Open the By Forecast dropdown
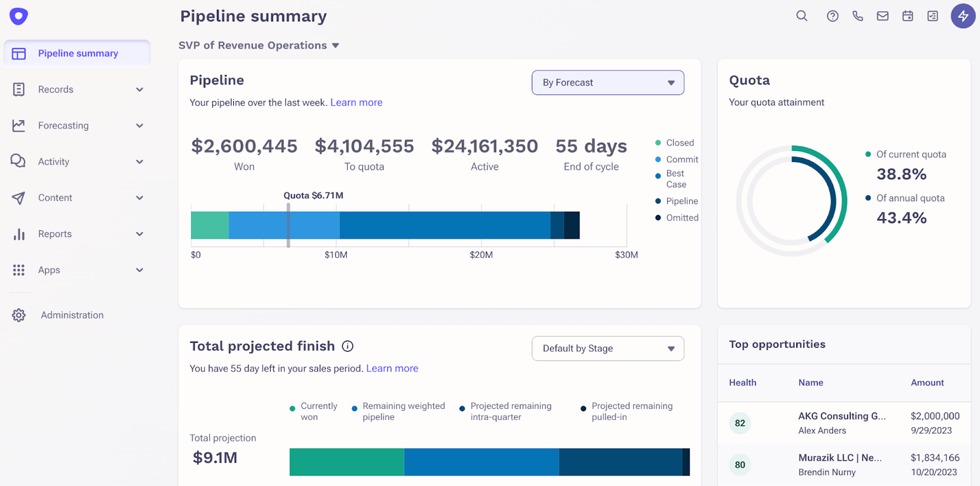The width and height of the screenshot is (980, 486). pos(608,83)
